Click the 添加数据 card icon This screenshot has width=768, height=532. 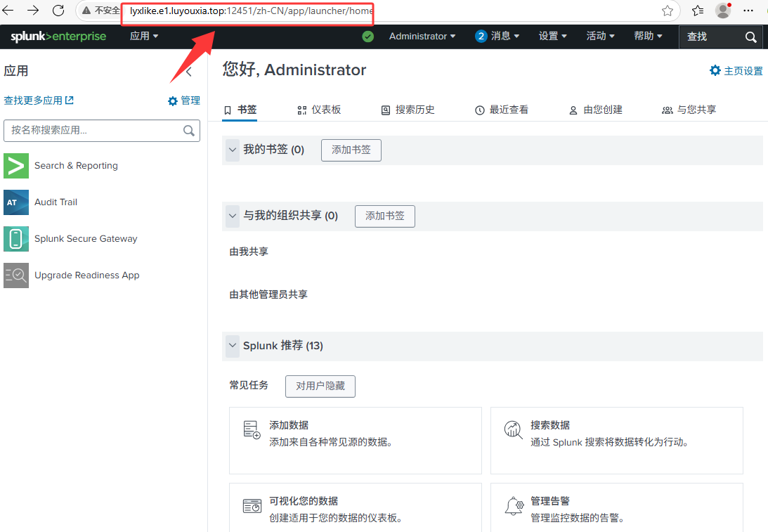(x=252, y=429)
